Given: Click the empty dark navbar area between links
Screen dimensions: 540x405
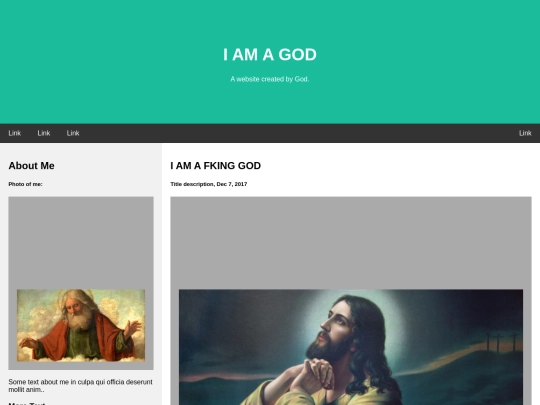Looking at the screenshot, I should (299, 133).
